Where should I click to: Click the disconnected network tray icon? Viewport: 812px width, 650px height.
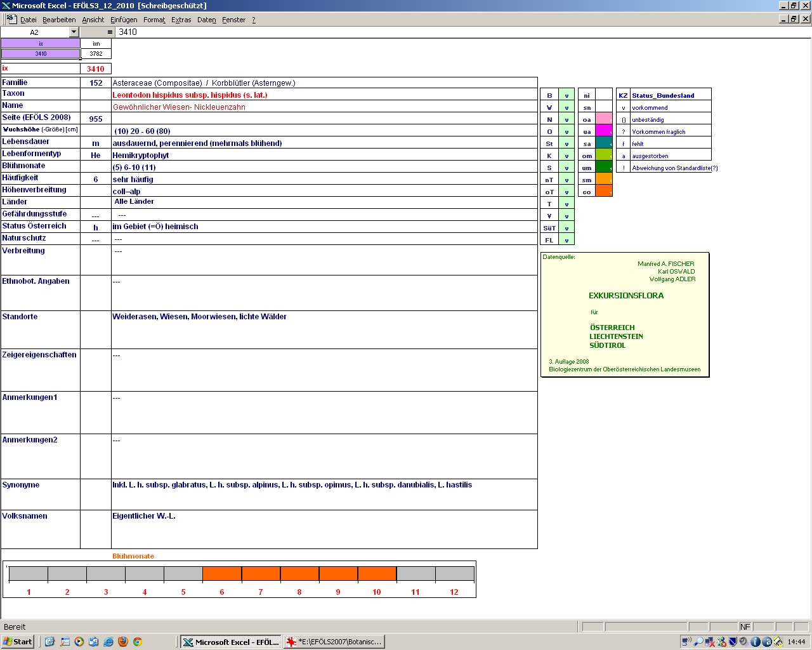click(x=710, y=642)
